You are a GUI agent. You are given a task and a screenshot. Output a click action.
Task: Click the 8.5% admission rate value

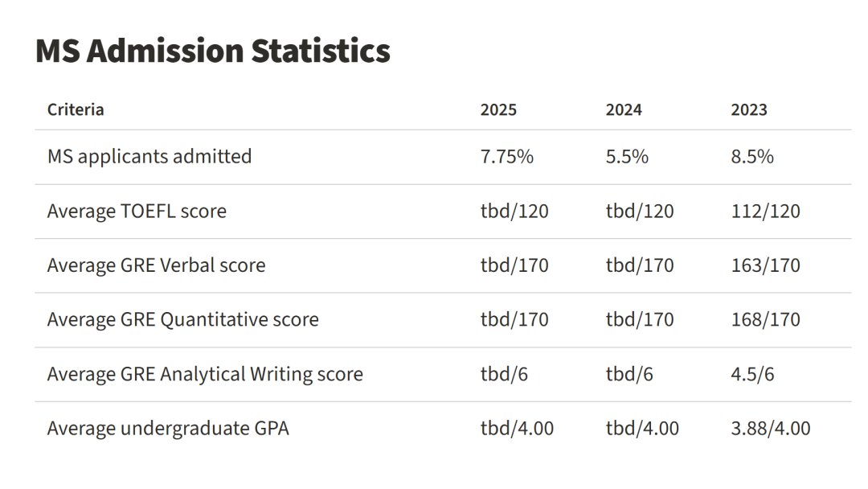(x=752, y=156)
